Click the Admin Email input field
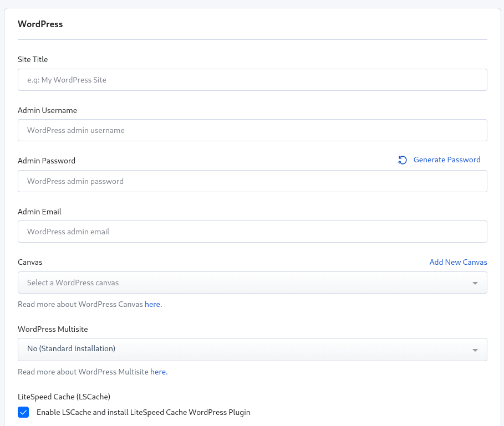The image size is (504, 426). [x=252, y=232]
